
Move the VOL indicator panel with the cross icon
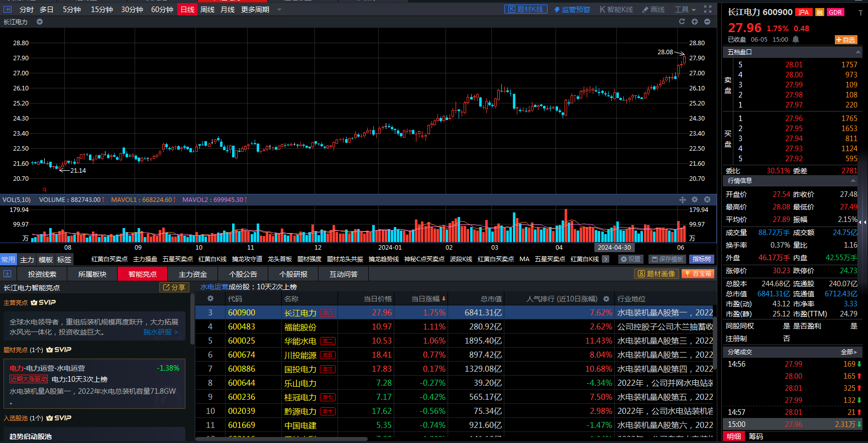click(x=683, y=199)
